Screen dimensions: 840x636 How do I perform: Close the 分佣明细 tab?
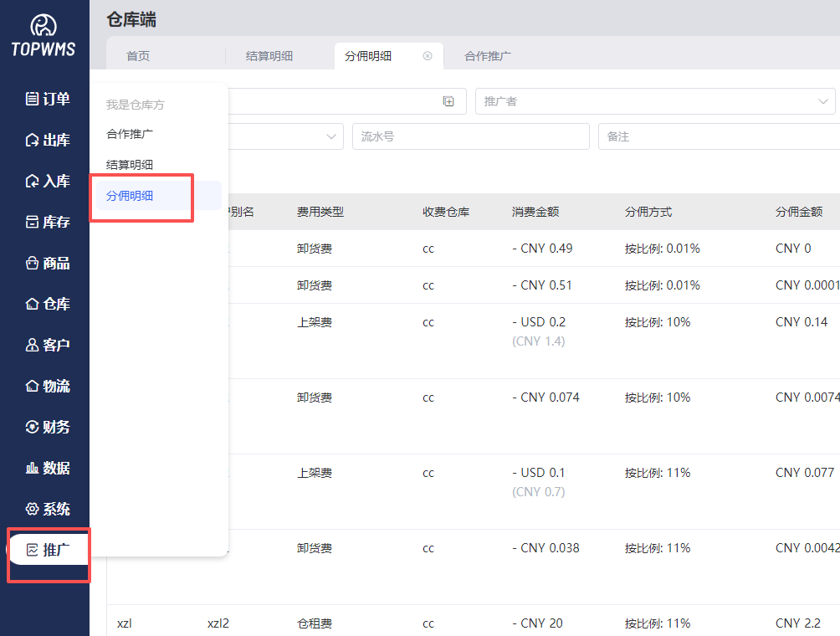click(x=428, y=56)
